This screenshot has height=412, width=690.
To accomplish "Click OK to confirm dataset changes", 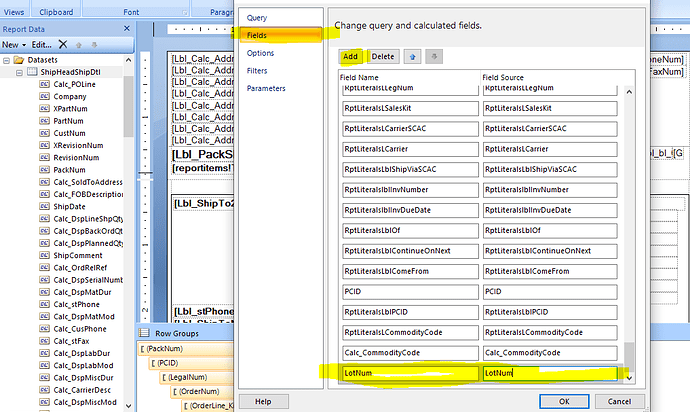I will tap(564, 401).
